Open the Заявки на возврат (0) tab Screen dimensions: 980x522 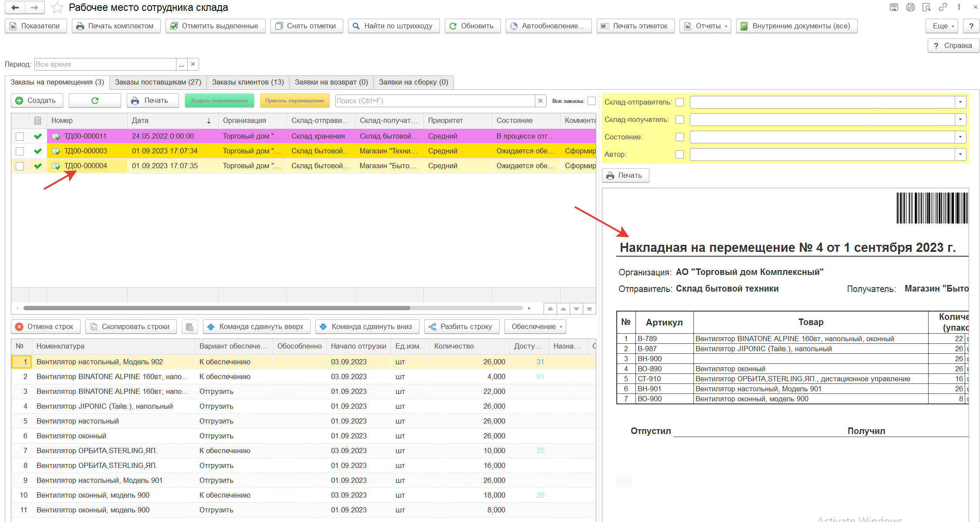click(331, 82)
